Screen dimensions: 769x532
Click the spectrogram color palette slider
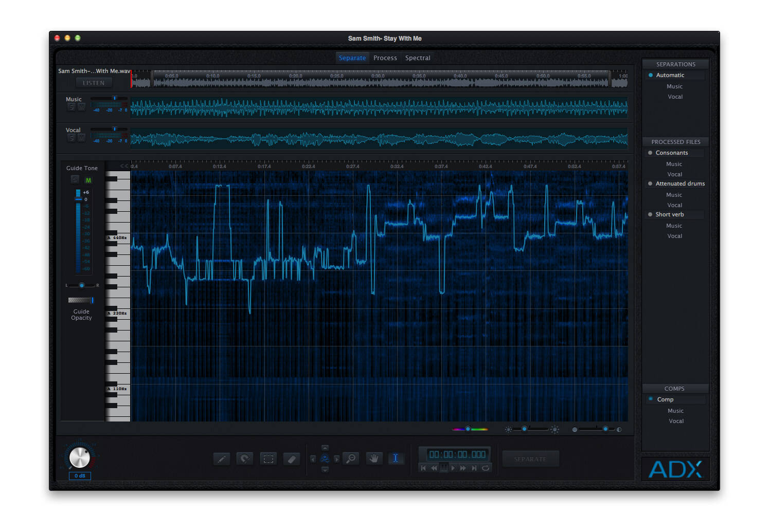pyautogui.click(x=470, y=429)
